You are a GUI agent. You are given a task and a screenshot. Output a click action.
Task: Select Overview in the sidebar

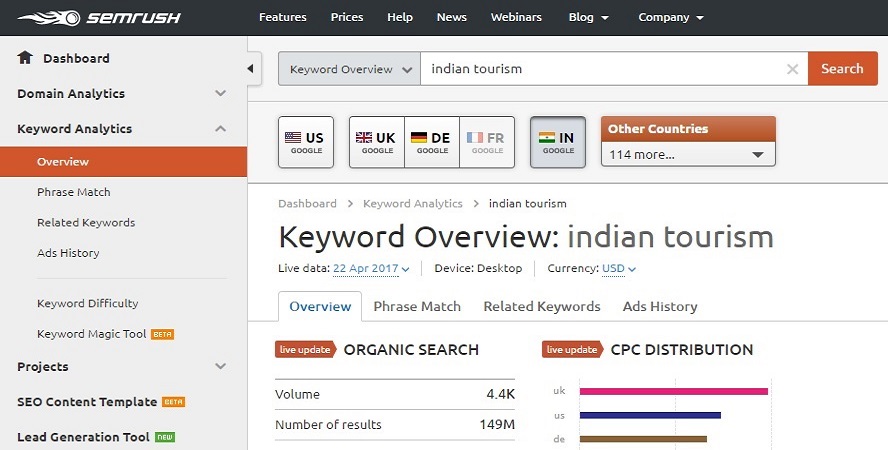pyautogui.click(x=123, y=161)
